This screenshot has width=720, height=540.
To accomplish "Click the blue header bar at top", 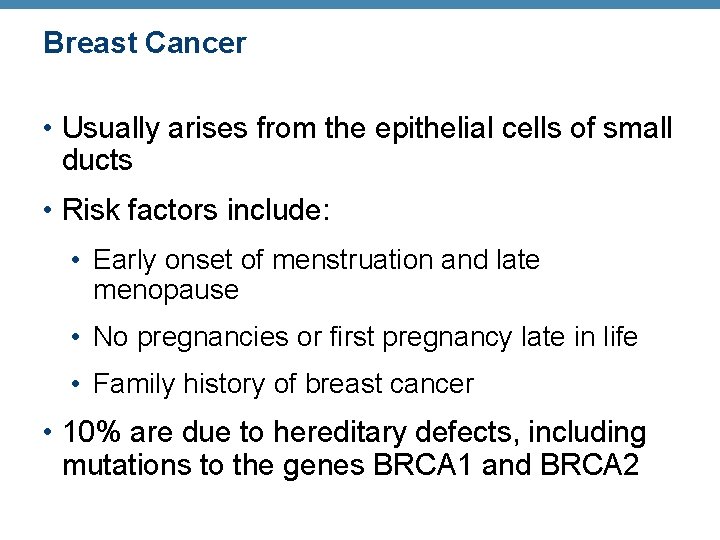I will click(x=360, y=4).
